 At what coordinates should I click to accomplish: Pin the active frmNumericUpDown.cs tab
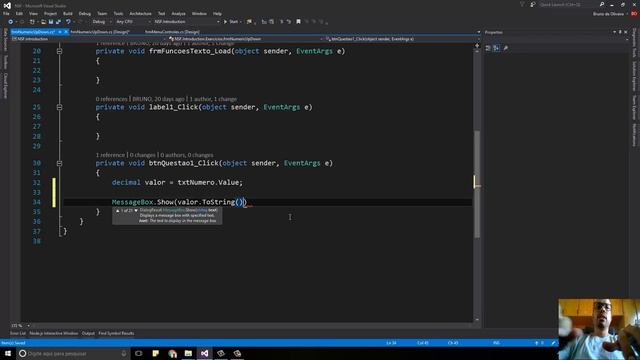point(60,32)
